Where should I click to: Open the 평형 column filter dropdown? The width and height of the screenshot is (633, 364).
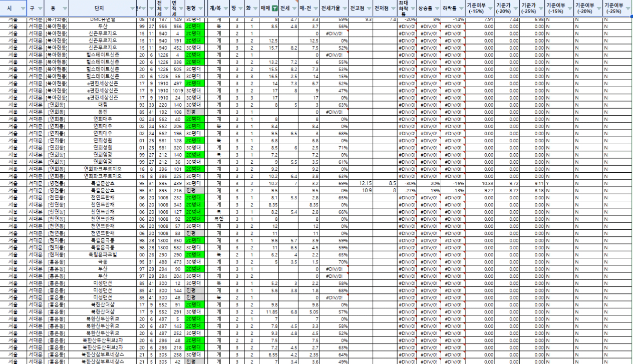200,9
